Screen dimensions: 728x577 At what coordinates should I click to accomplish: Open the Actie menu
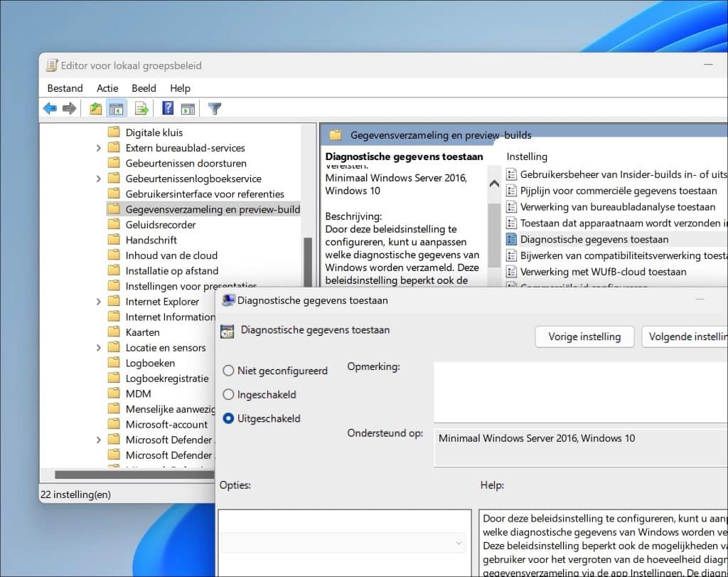tap(107, 88)
